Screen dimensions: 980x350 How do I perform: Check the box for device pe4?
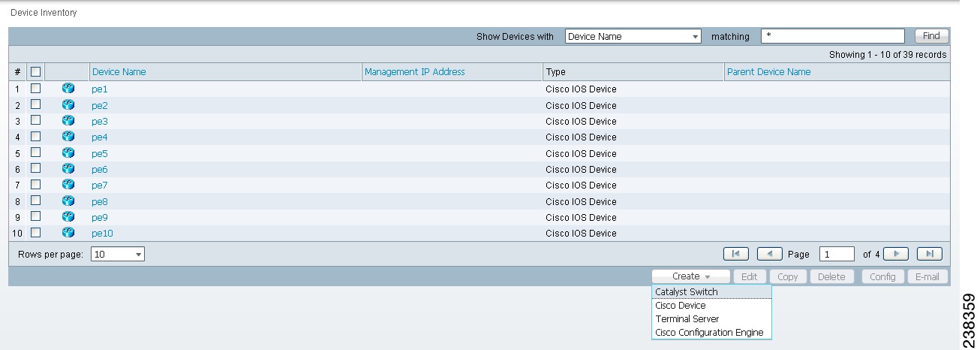(x=35, y=137)
